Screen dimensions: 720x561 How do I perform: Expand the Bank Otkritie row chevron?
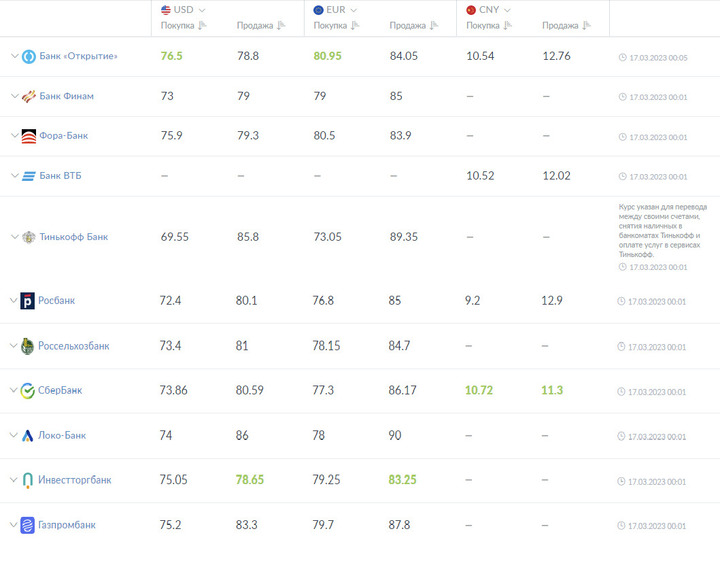[x=15, y=56]
